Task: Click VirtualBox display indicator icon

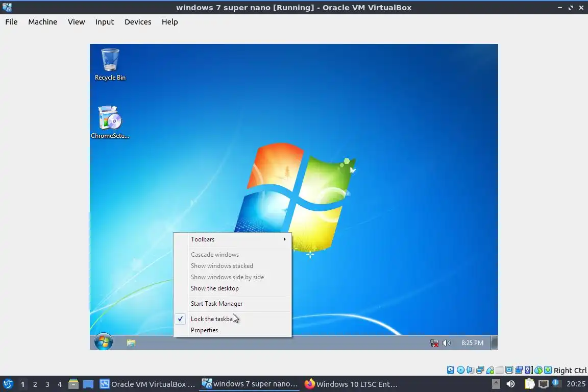Action: pos(509,370)
